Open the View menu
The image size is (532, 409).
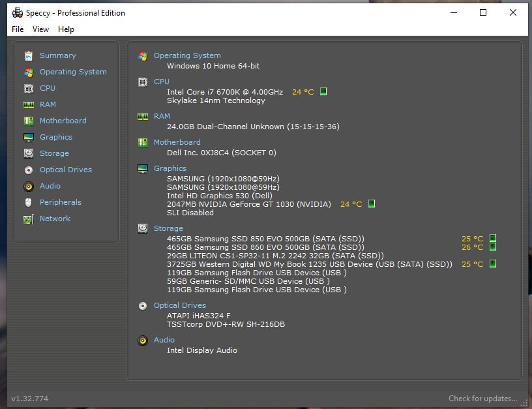(41, 29)
